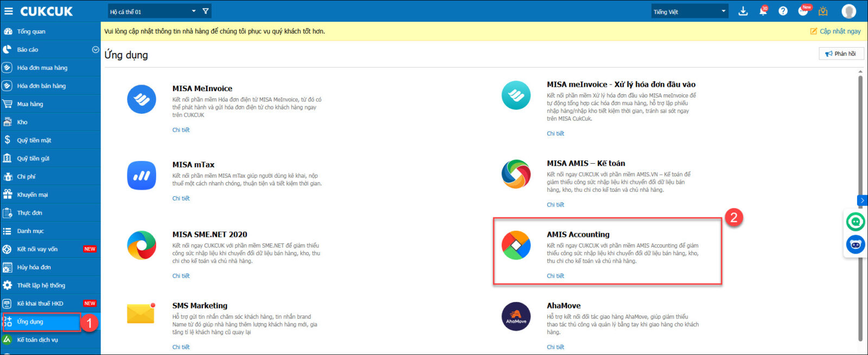Click the user avatar profile icon
Viewport: 868px width, 355px height.
click(848, 11)
